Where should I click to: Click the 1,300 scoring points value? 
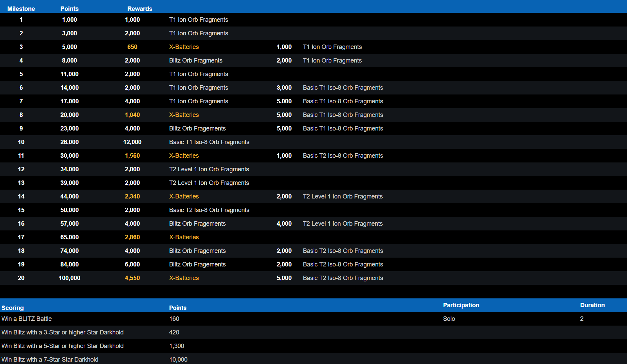tap(177, 346)
